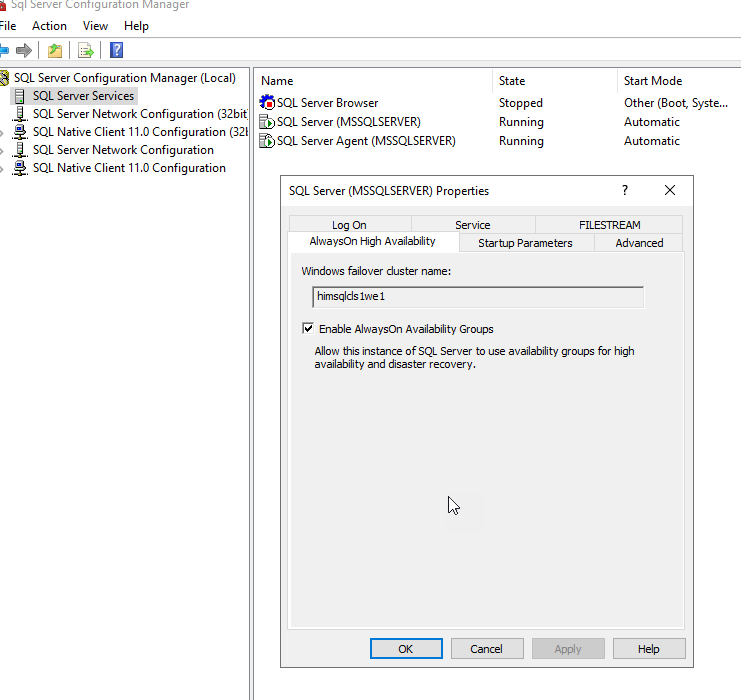The image size is (741, 700).
Task: Switch to the Advanced tab
Action: coord(639,243)
